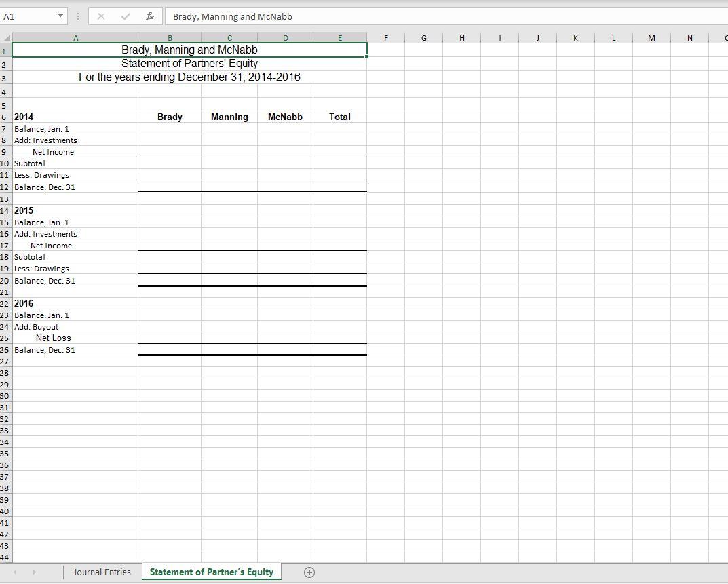728x584 pixels.
Task: Select column E header
Action: (x=340, y=38)
